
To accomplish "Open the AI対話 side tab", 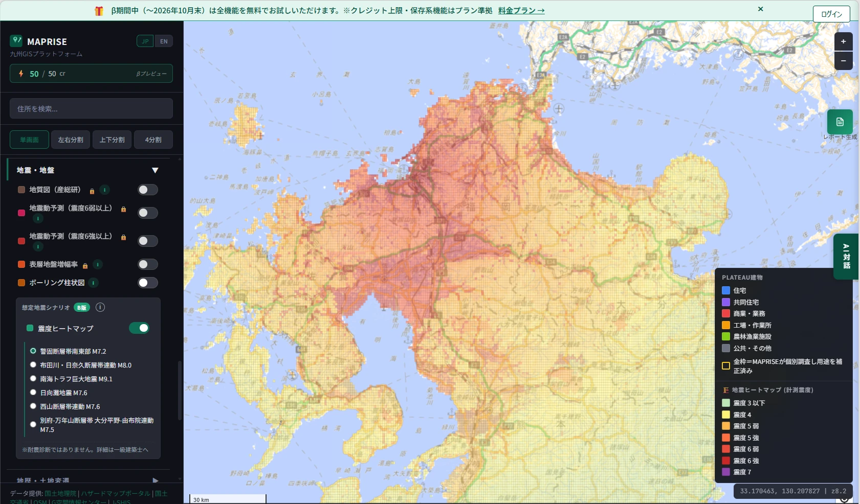I will point(846,257).
